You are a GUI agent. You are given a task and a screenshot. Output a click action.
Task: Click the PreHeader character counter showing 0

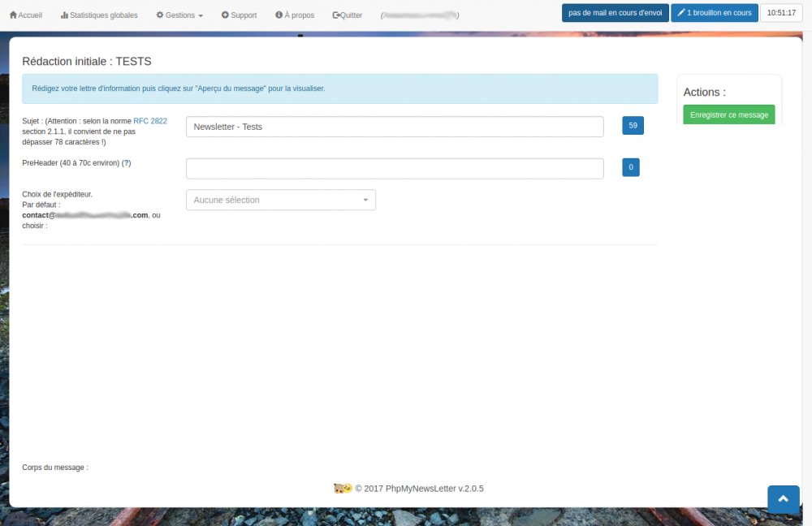pyautogui.click(x=631, y=168)
